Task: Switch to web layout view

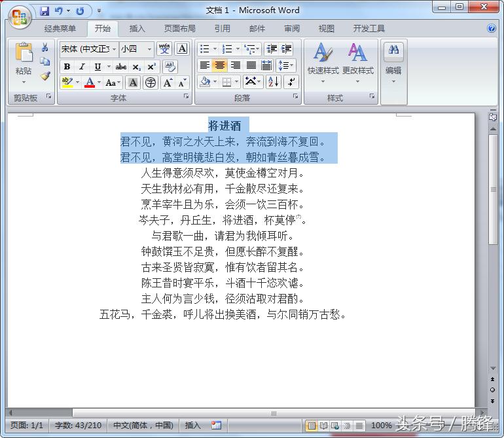Action: 335,426
